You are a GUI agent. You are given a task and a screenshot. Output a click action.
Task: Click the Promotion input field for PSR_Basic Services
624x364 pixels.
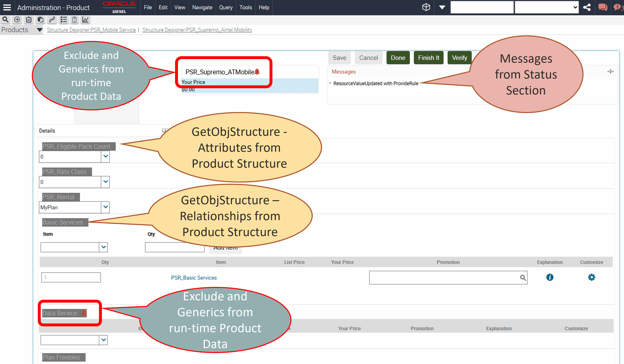[448, 278]
